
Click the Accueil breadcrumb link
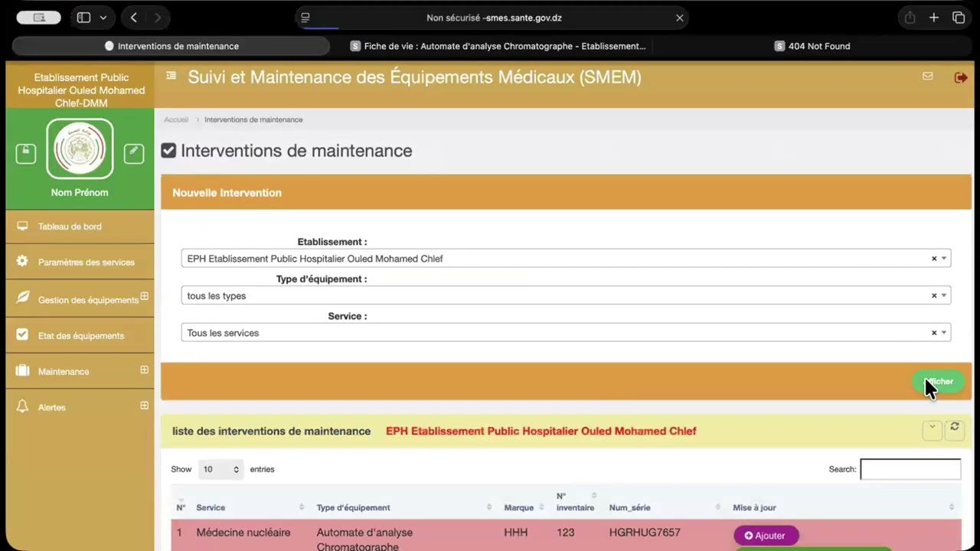coord(176,119)
